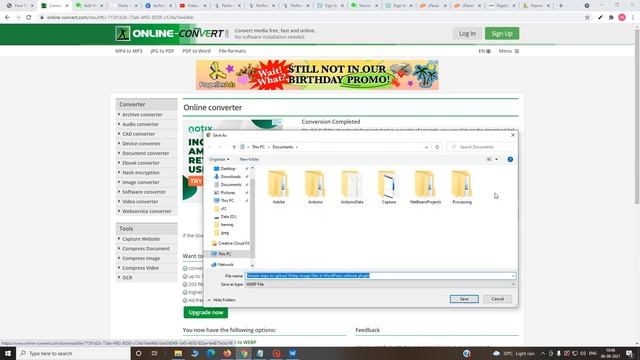Refresh the Documents folder listing

[x=437, y=147]
